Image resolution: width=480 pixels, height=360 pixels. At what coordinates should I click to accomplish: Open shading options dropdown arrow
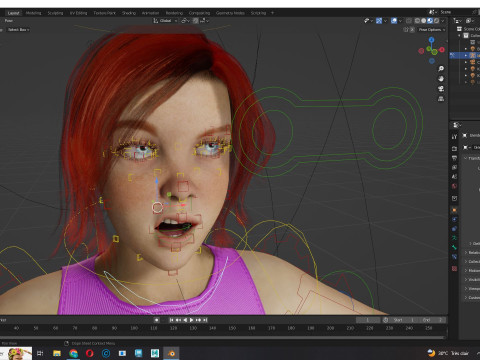point(443,21)
